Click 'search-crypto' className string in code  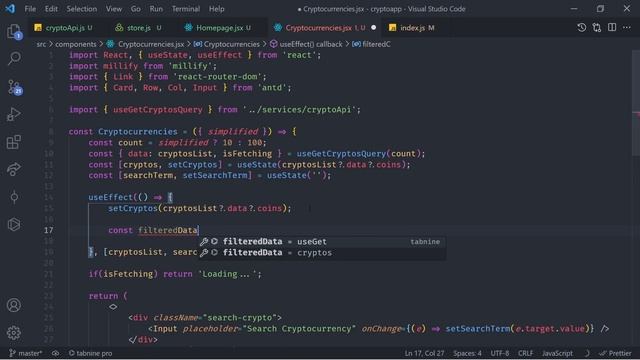tap(240, 318)
